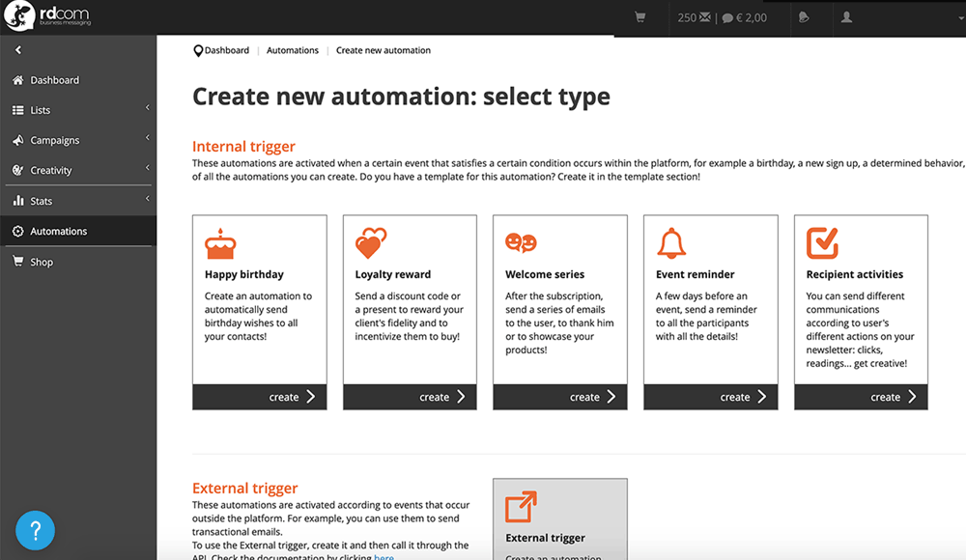Click the notifications bell in top bar
Viewport: 966px width, 560px height.
(x=805, y=17)
